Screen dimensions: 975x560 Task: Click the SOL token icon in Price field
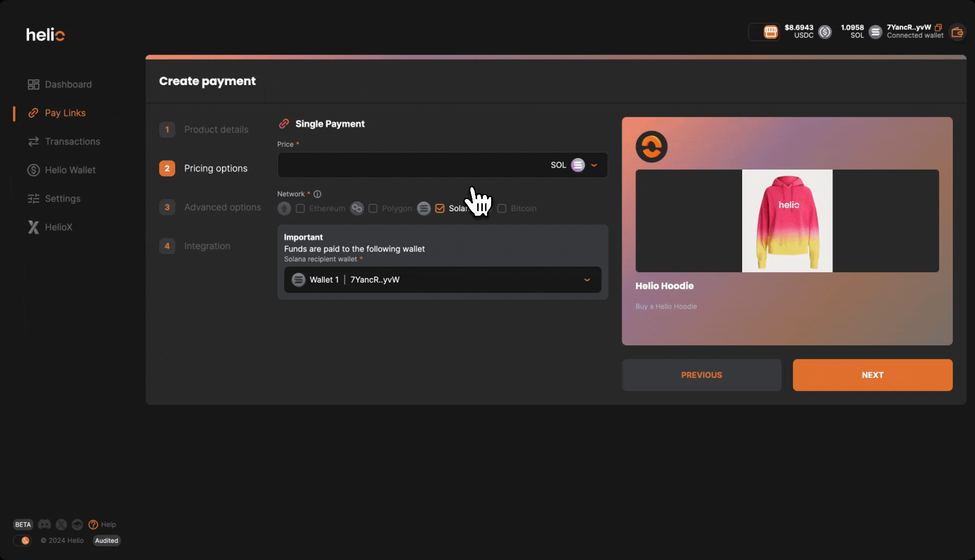578,165
